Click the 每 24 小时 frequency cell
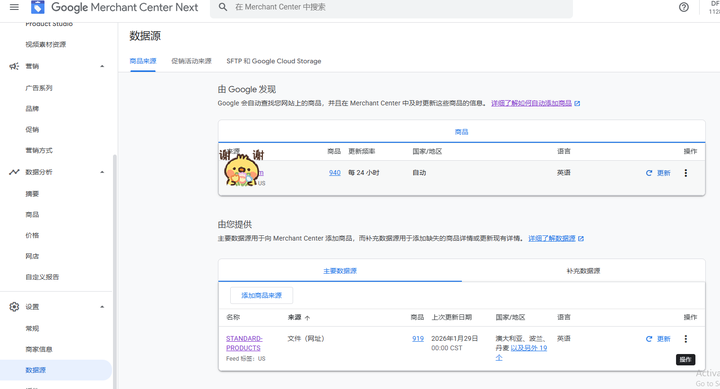The width and height of the screenshot is (720, 389). [x=364, y=173]
